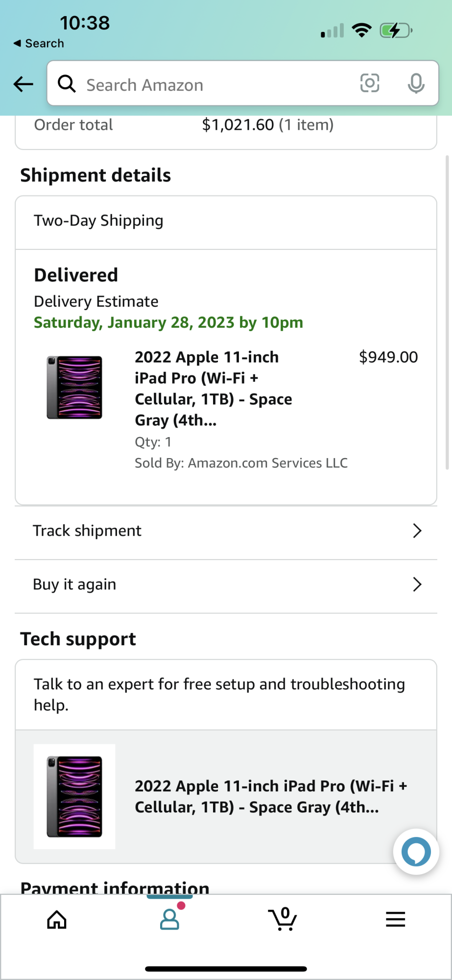Viewport: 452px width, 980px height.
Task: Open the shopping cart icon
Action: pyautogui.click(x=283, y=919)
